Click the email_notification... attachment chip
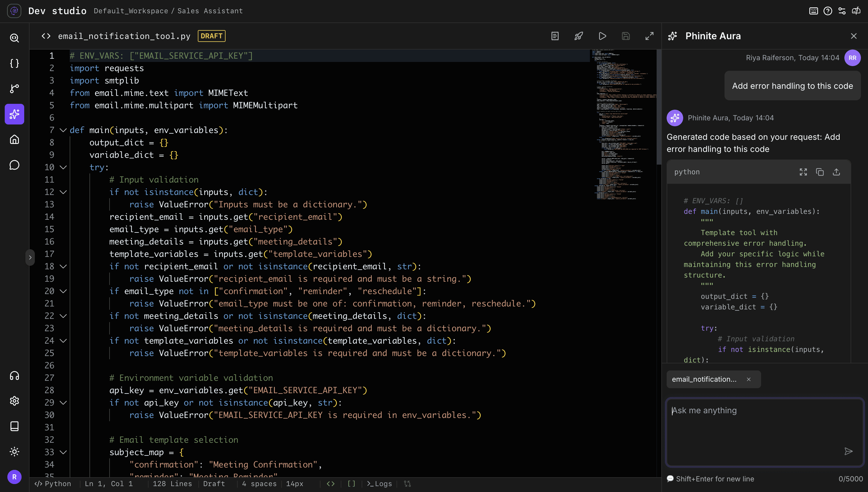The height and width of the screenshot is (492, 868). click(x=714, y=380)
